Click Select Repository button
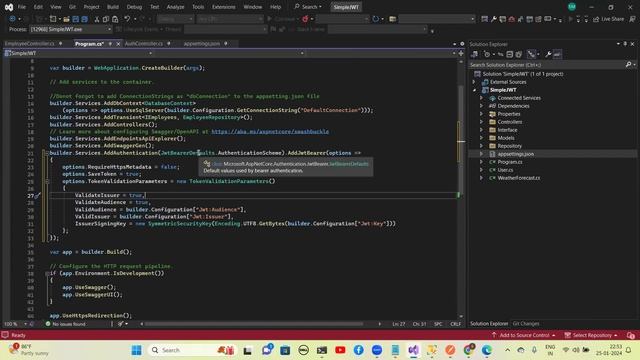640x360 pixels. (591, 335)
